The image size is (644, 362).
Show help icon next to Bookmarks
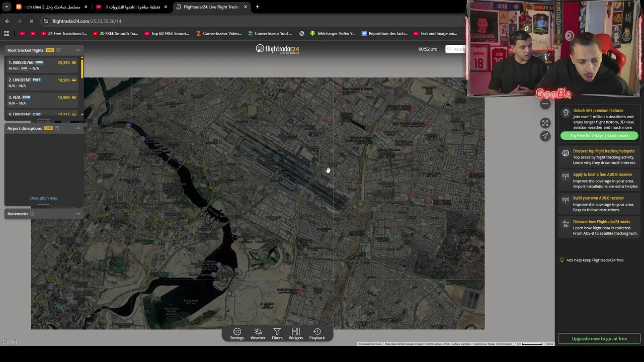pos(32,214)
